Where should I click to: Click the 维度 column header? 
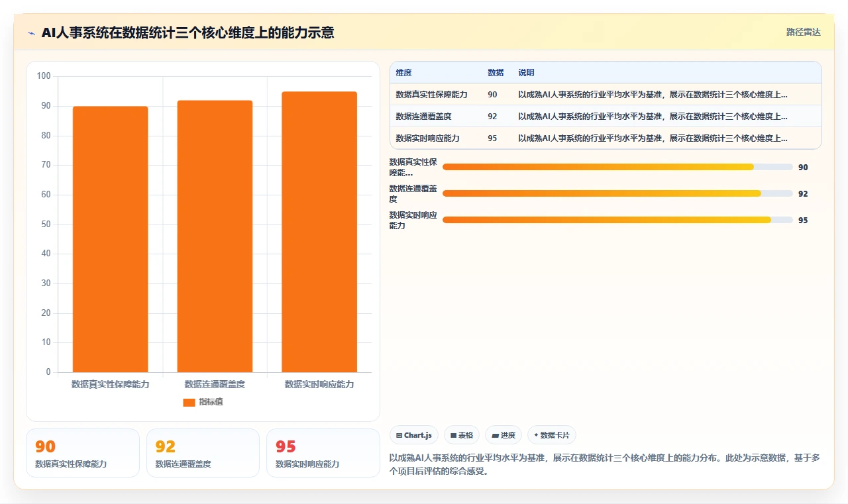403,73
